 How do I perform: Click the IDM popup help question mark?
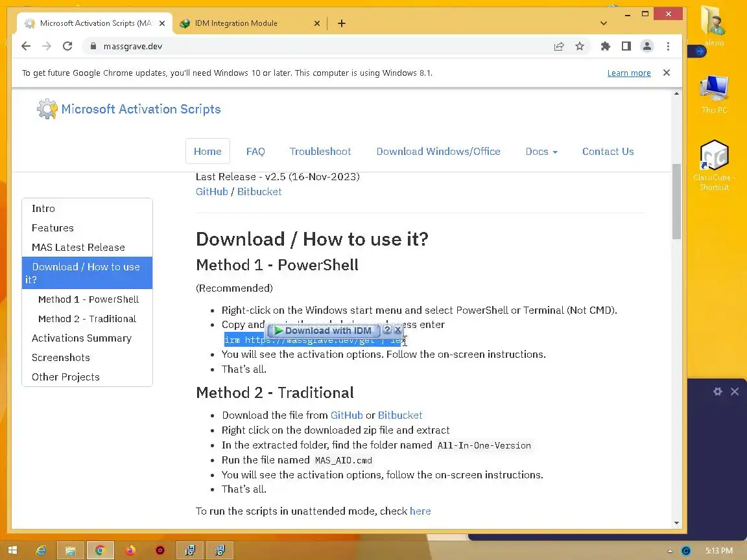click(387, 329)
